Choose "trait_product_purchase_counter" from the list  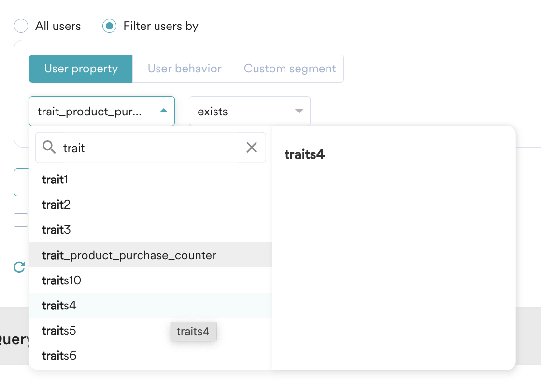[x=128, y=255]
